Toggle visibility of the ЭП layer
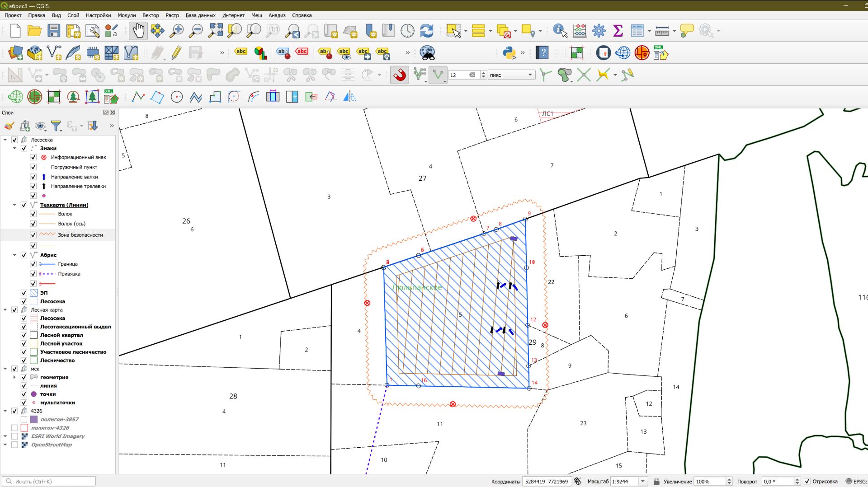 24,293
